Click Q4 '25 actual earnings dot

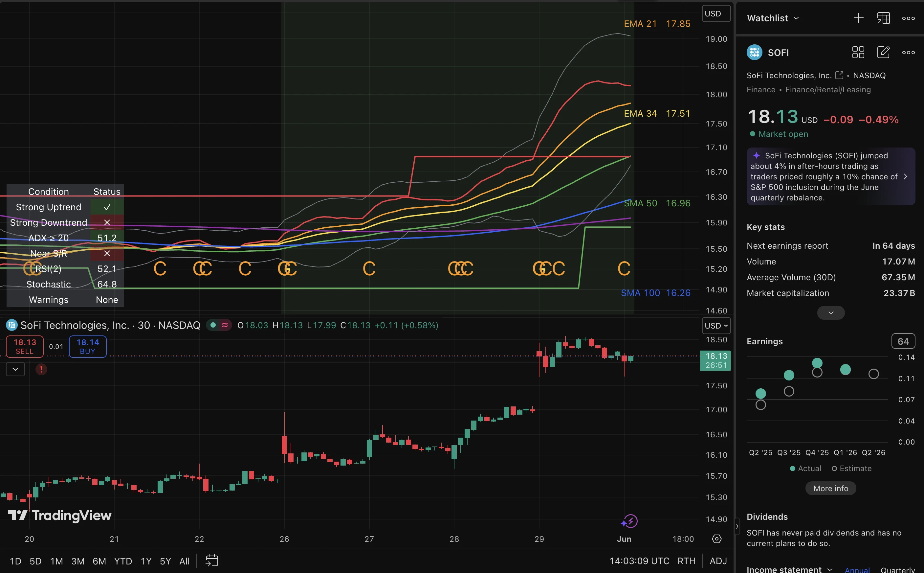(817, 363)
